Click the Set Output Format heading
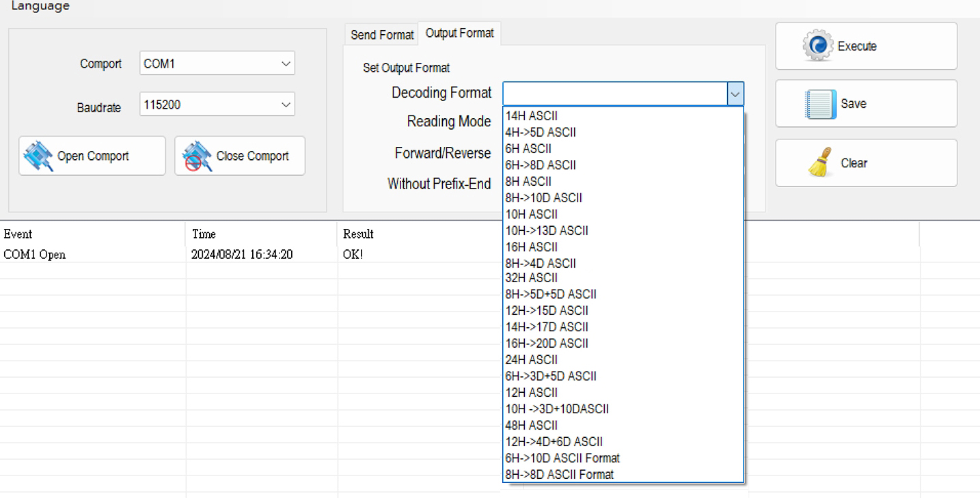Viewport: 980px width, 498px height. 407,68
